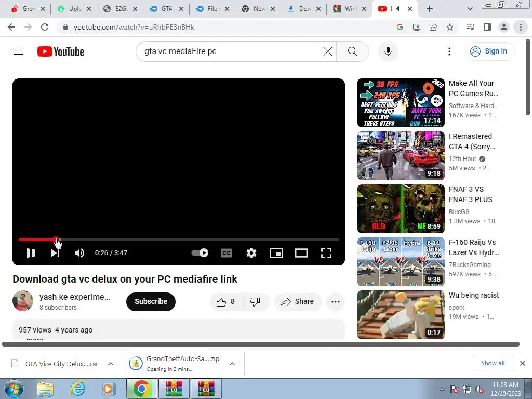Open Chrome profile avatar
This screenshot has height=399, width=532.
point(504,27)
